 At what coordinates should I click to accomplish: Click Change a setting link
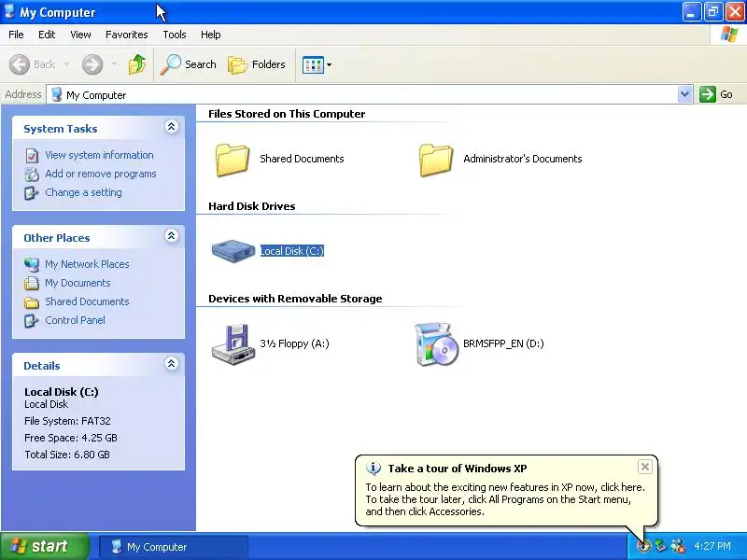coord(83,192)
